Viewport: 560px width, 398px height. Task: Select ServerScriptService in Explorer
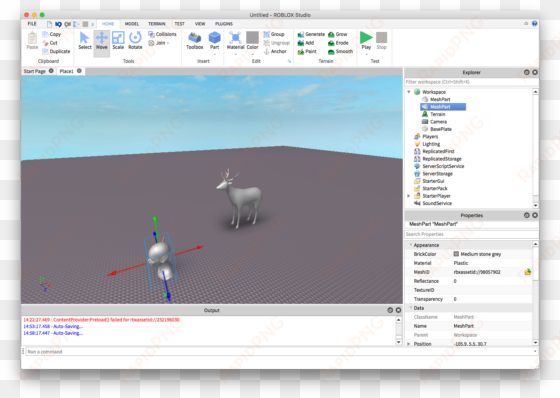pyautogui.click(x=439, y=166)
